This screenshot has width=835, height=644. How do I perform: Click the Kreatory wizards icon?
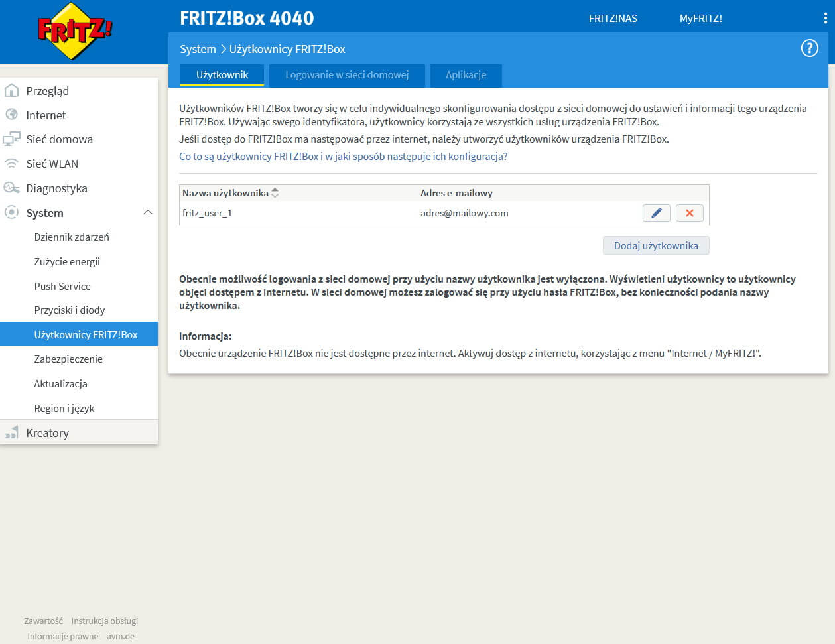12,432
